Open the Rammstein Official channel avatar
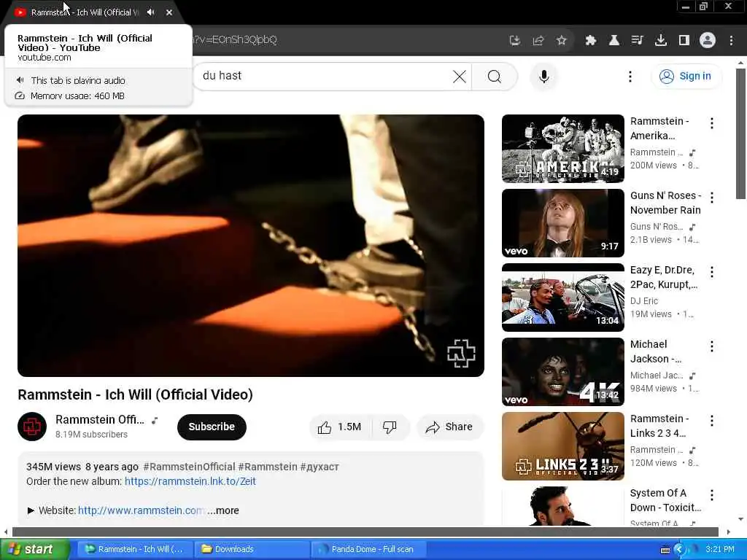 point(32,426)
